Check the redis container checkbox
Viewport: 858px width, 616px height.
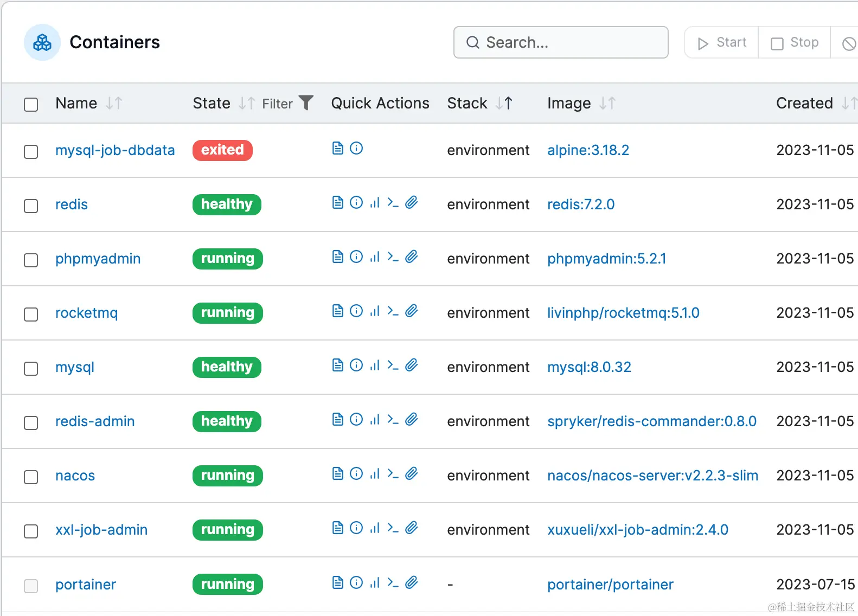[31, 206]
